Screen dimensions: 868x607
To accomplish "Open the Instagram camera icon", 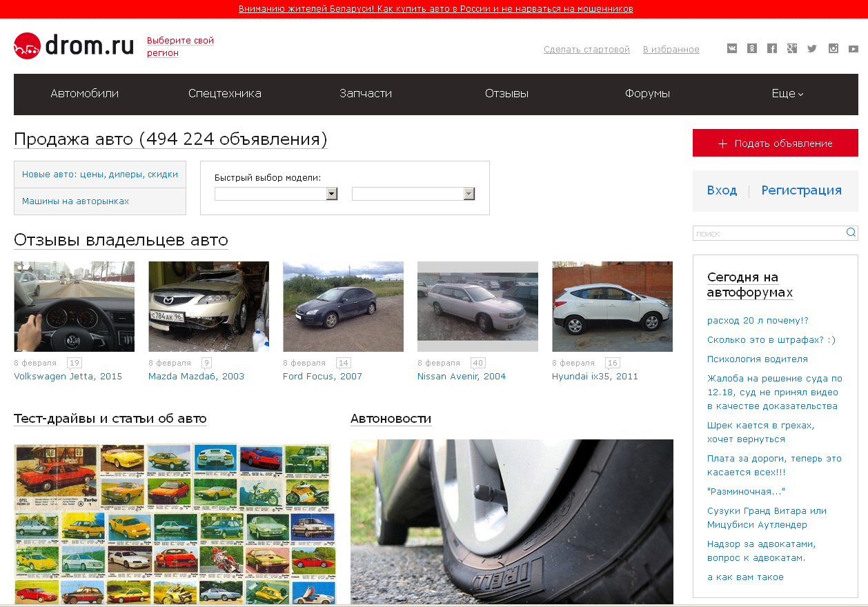I will tap(834, 48).
